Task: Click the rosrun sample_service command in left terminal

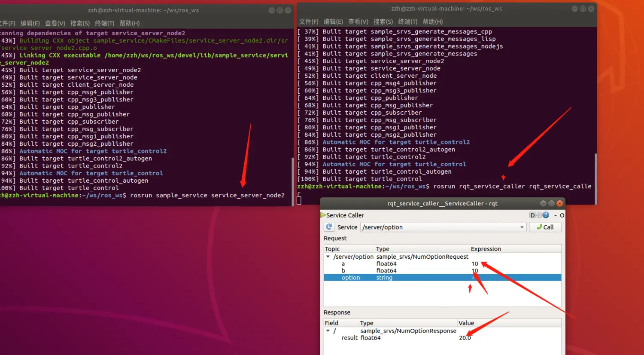Action: point(207,195)
